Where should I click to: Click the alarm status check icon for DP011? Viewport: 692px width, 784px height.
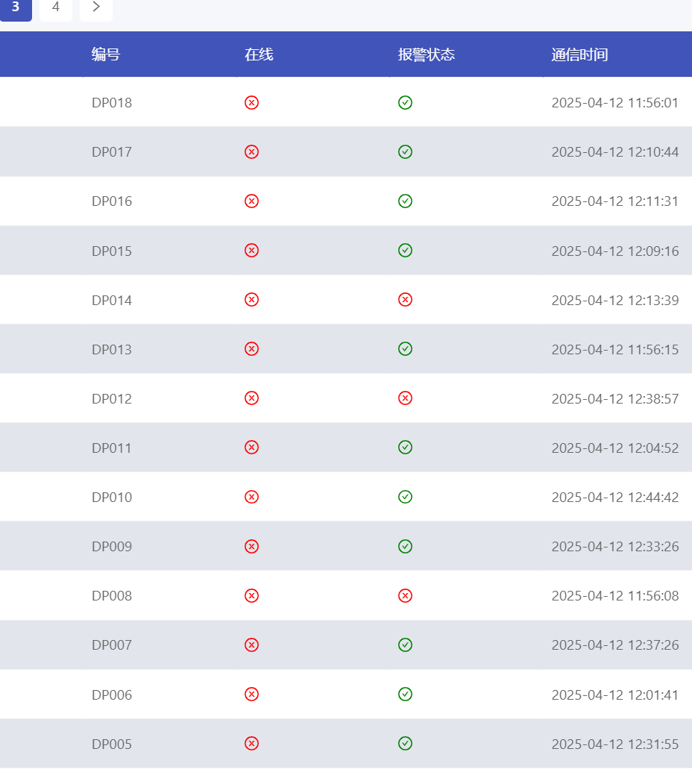point(405,447)
